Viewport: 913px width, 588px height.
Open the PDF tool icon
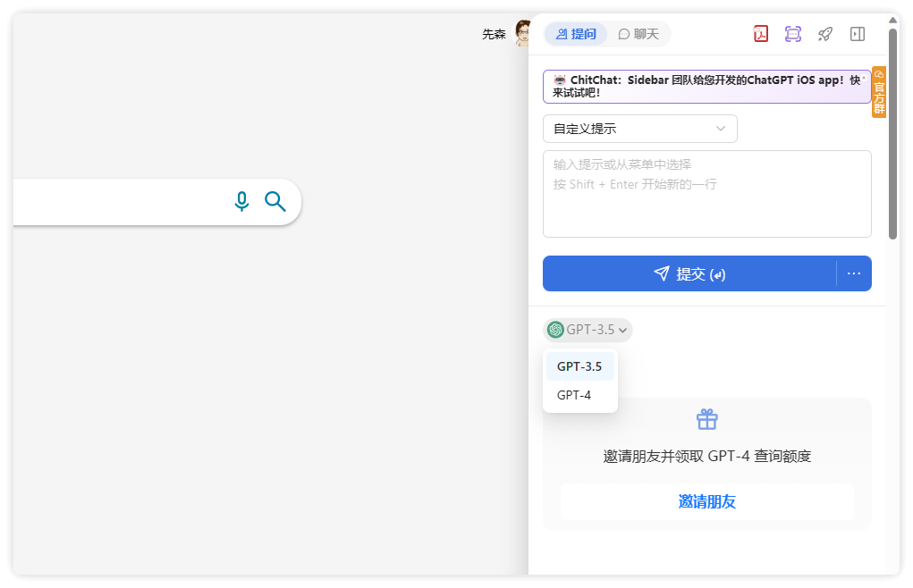point(760,34)
